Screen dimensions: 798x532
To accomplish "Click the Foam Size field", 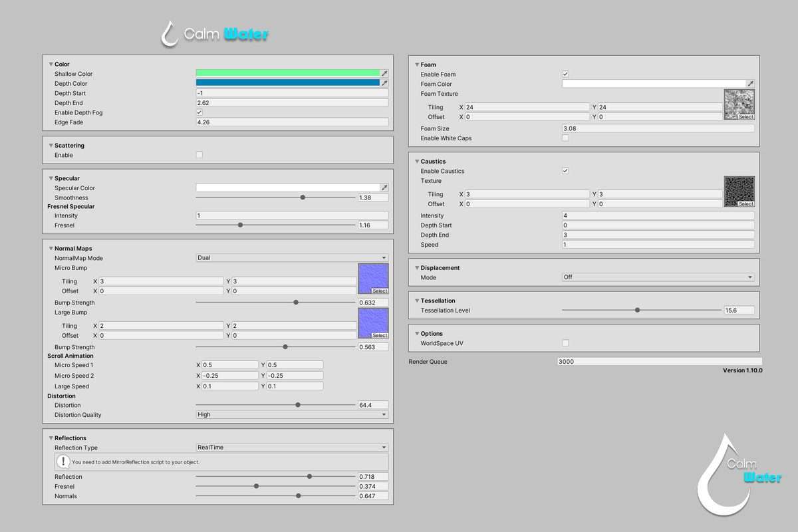I will click(658, 128).
